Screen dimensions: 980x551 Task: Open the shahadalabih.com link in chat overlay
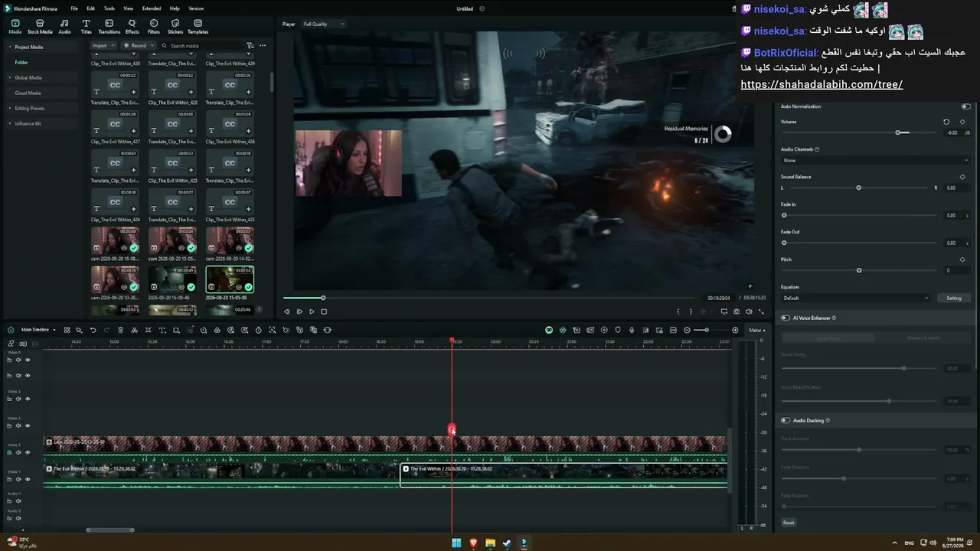822,85
